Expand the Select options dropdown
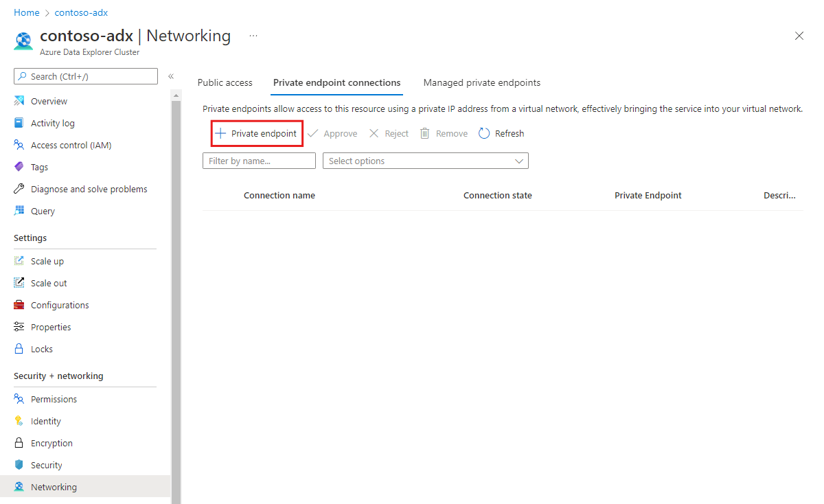 pyautogui.click(x=425, y=161)
